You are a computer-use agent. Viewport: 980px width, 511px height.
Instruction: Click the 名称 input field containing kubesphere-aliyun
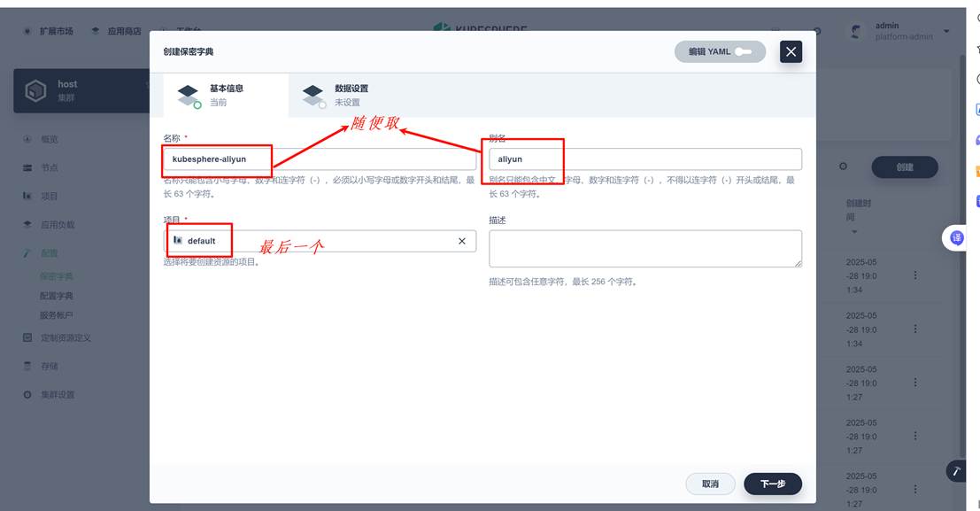(320, 159)
